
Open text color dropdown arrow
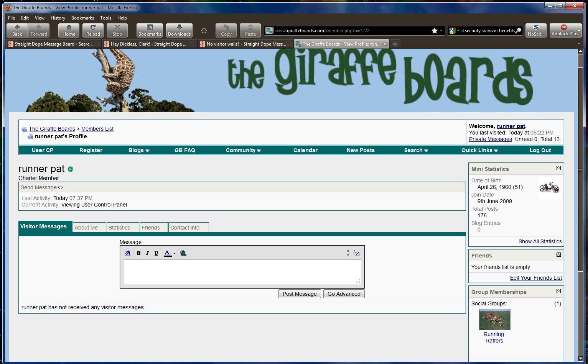[x=174, y=253]
